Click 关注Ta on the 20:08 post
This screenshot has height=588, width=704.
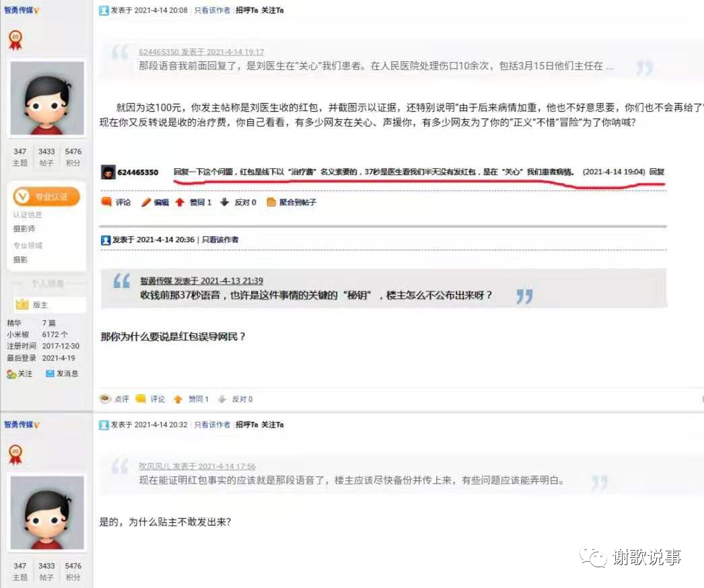click(272, 10)
